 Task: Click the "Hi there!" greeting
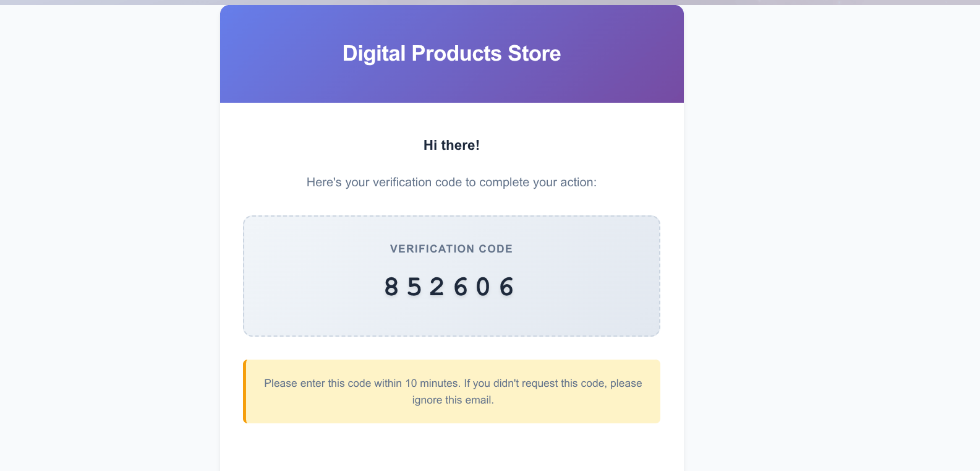click(451, 145)
